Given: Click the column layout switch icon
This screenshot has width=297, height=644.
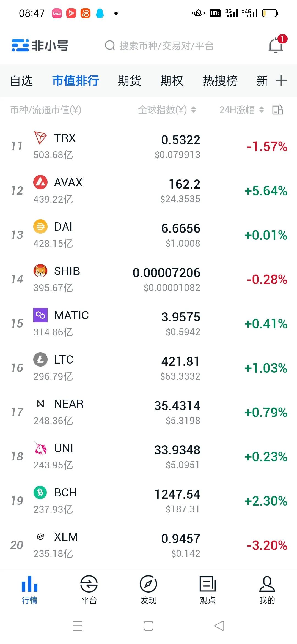Looking at the screenshot, I should tap(278, 110).
